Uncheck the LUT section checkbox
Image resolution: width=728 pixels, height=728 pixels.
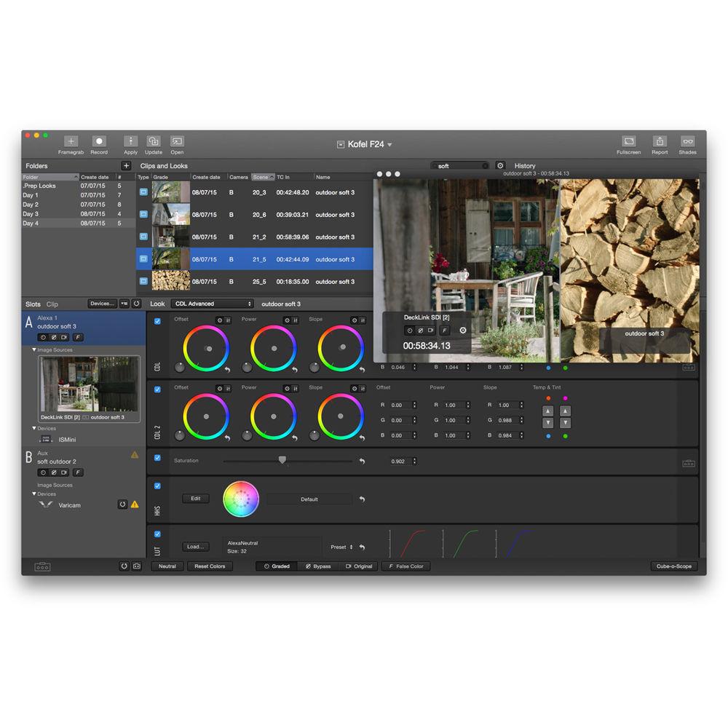point(157,533)
